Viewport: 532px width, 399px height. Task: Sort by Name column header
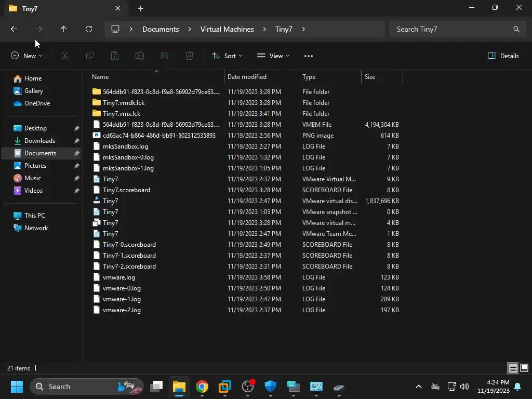click(156, 77)
